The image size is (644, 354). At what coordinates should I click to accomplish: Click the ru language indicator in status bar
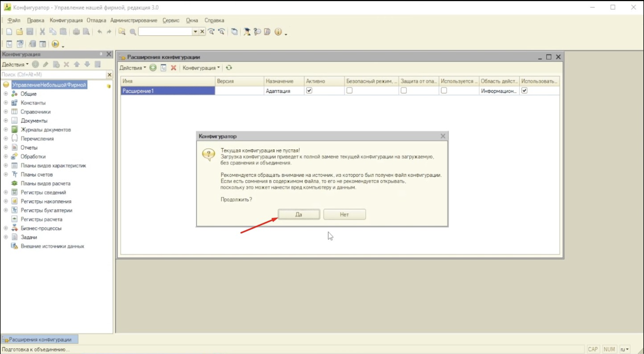[x=624, y=349]
